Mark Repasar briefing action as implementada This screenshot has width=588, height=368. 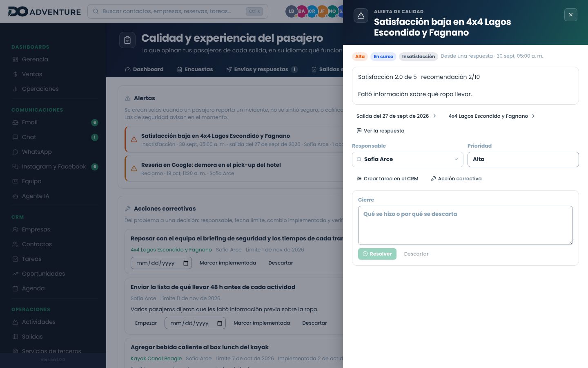(x=228, y=263)
